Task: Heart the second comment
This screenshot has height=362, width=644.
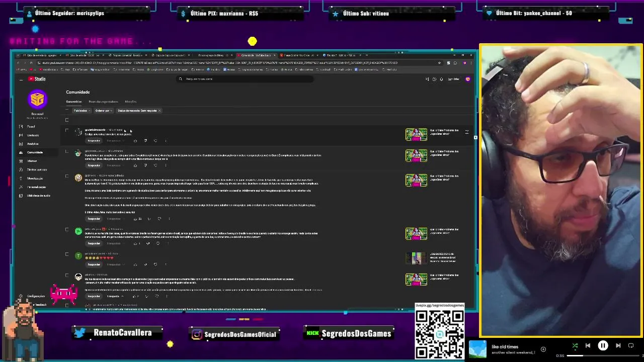Action: pyautogui.click(x=155, y=165)
